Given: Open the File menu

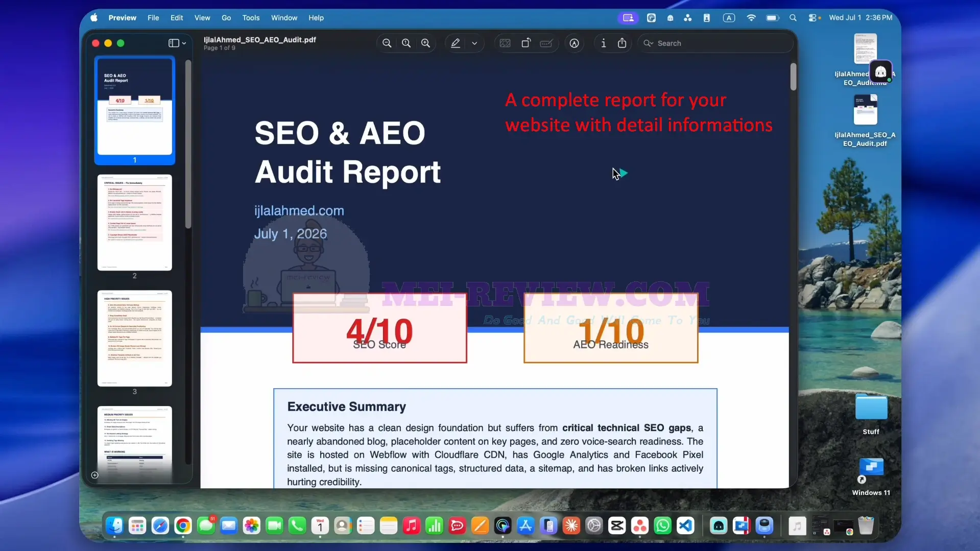Looking at the screenshot, I should 153,18.
